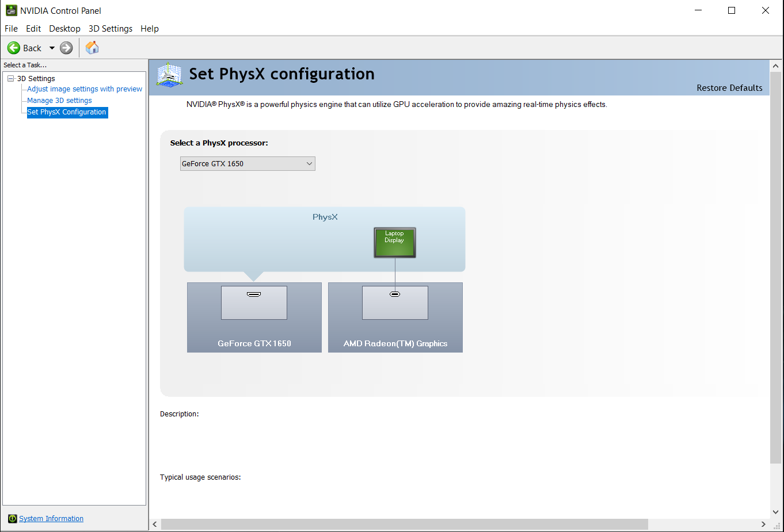Select the 3D Settings tree label
The width and height of the screenshot is (784, 532).
click(x=36, y=79)
